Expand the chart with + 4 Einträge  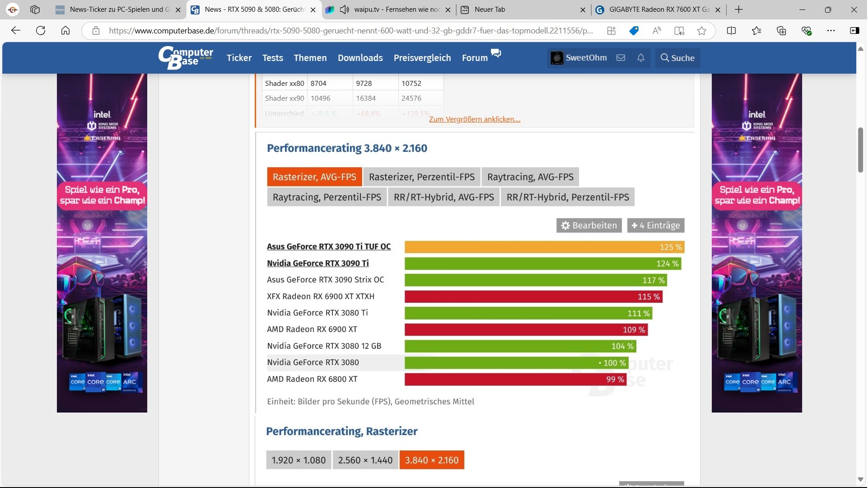655,225
